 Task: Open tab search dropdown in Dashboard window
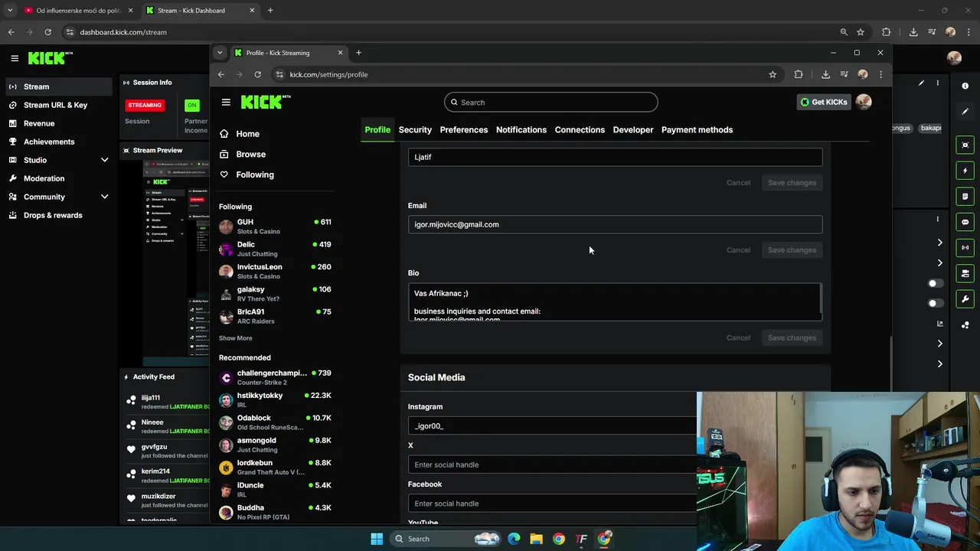(x=10, y=11)
